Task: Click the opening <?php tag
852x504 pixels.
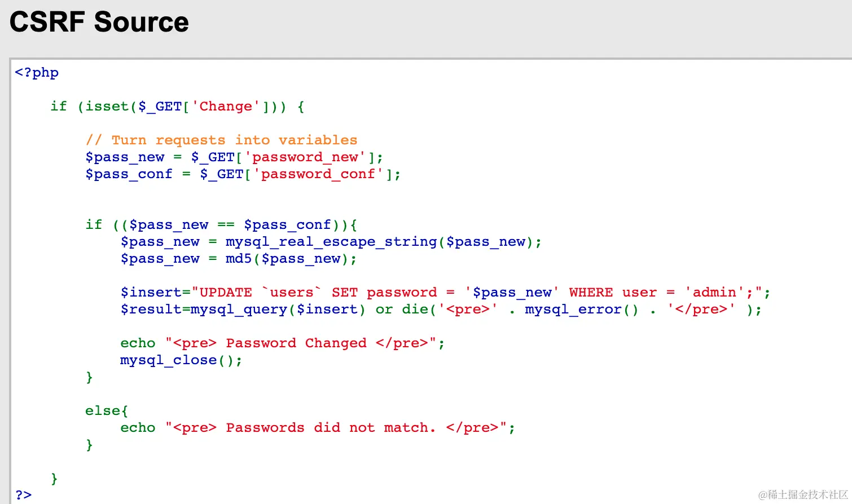Action: (37, 73)
